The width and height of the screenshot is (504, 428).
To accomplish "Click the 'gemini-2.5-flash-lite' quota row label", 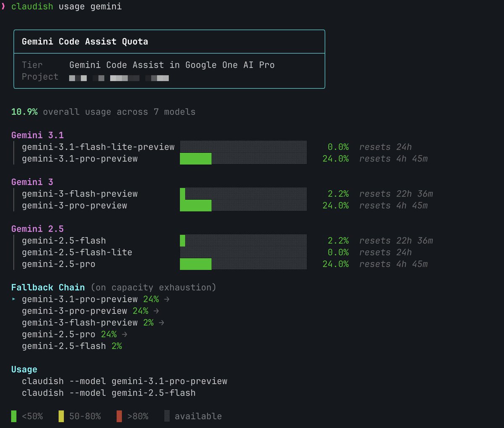I will click(77, 253).
